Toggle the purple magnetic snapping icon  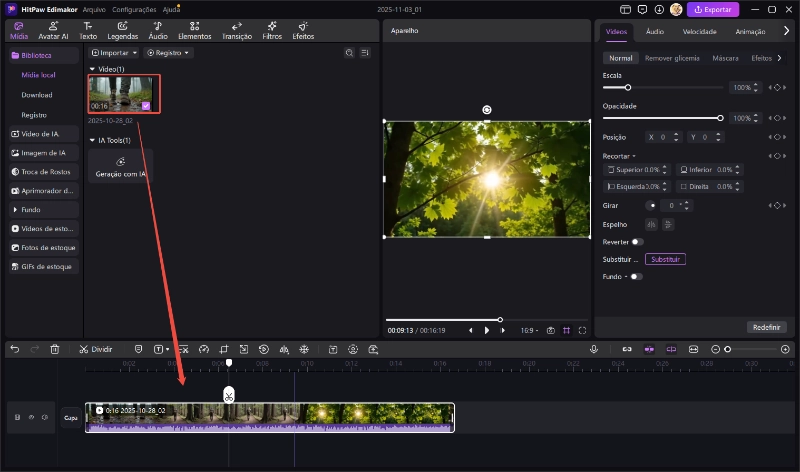pyautogui.click(x=649, y=350)
